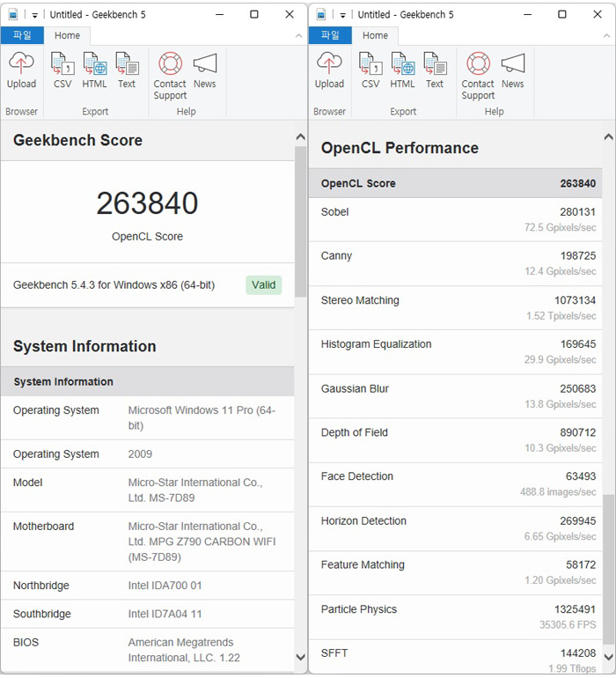Click the Depth of Field label
The width and height of the screenshot is (616, 678).
click(355, 432)
